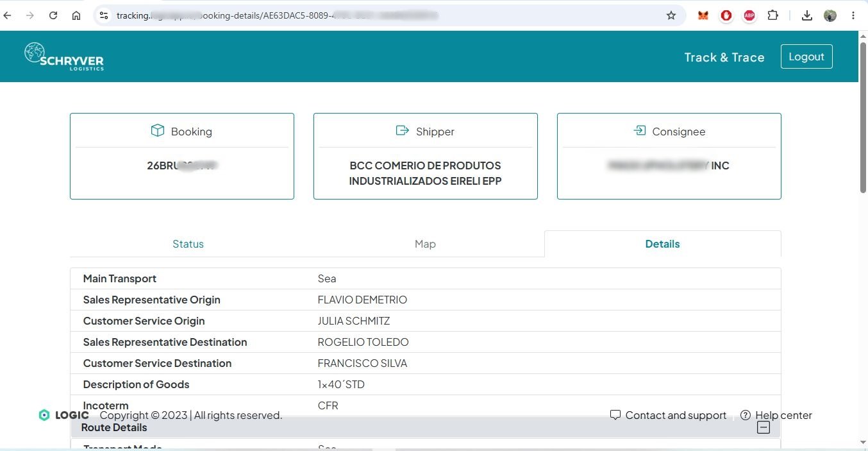
Task: View site information icon in address bar
Action: pyautogui.click(x=104, y=15)
